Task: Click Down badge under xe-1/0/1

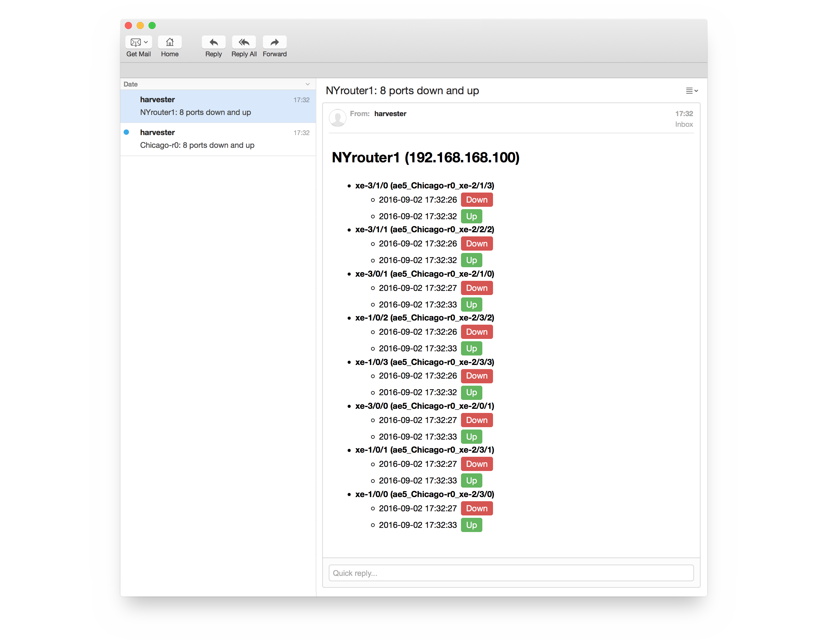Action: click(477, 464)
